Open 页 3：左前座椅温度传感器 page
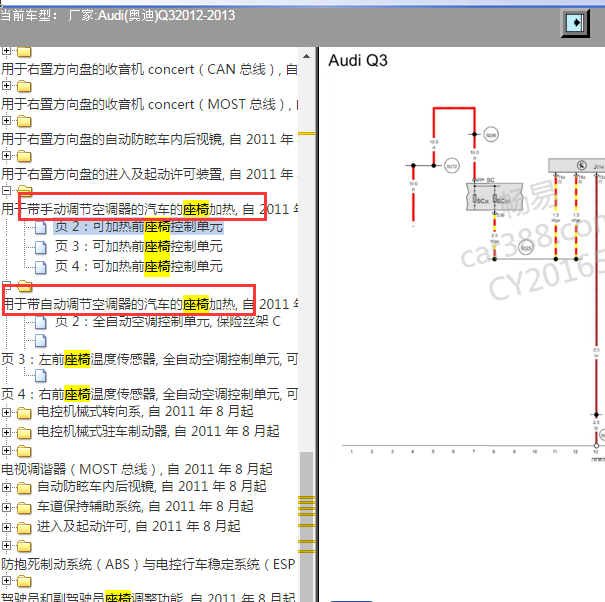This screenshot has width=605, height=602. click(149, 359)
